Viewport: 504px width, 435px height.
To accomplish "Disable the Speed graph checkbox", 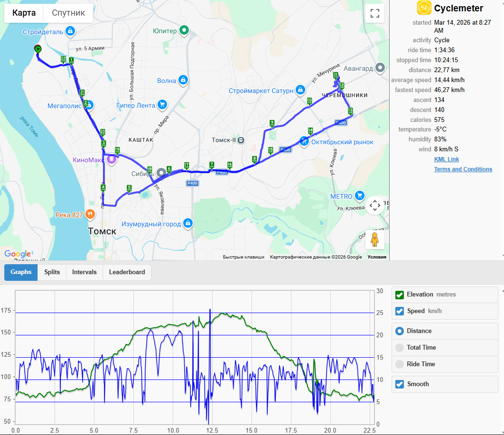I will click(x=400, y=311).
